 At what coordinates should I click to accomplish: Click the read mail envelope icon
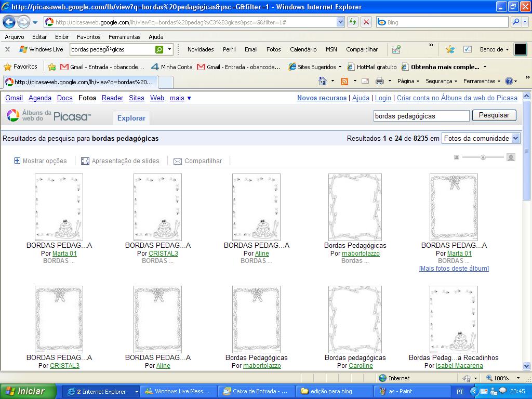click(x=365, y=81)
